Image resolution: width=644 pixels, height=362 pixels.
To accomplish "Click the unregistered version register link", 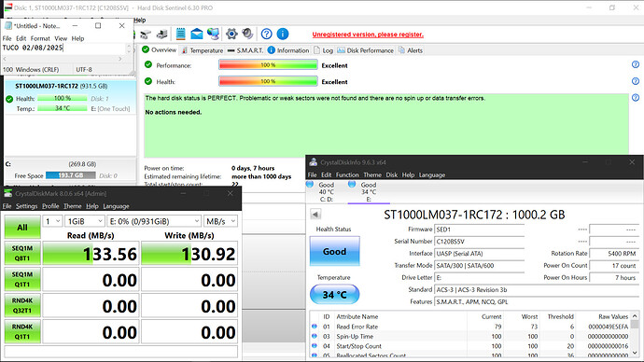I will click(x=368, y=35).
